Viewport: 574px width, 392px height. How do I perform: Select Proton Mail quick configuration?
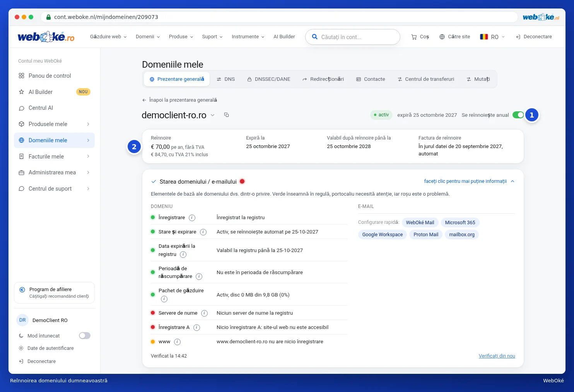coord(426,235)
